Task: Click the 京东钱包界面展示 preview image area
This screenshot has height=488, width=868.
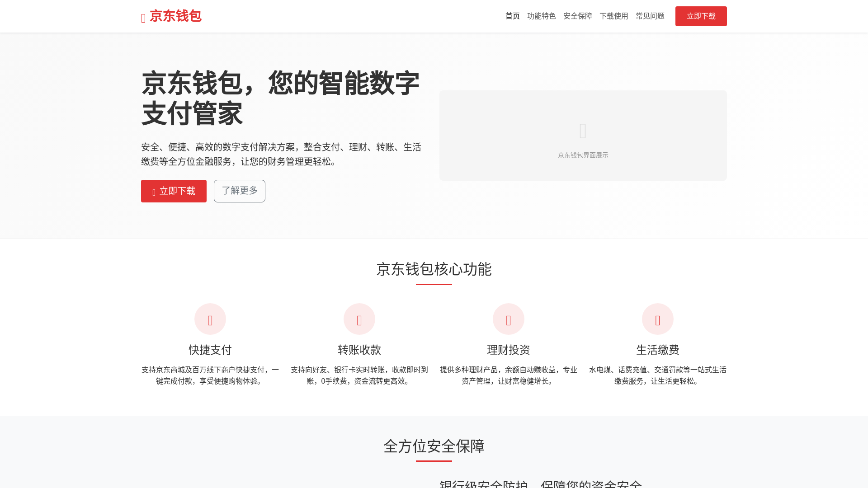Action: (583, 136)
